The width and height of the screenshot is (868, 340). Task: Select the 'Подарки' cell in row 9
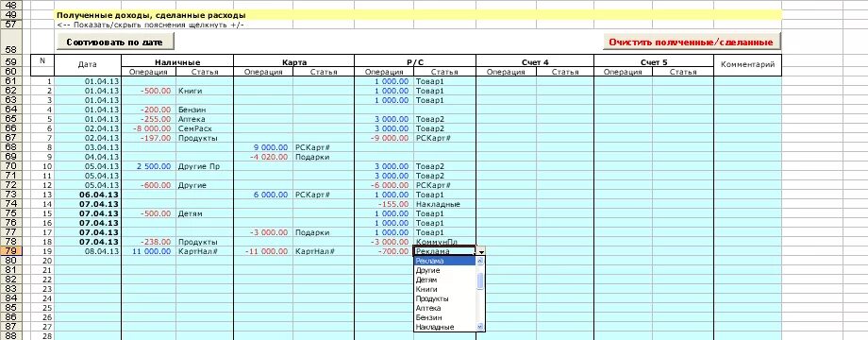click(x=324, y=157)
